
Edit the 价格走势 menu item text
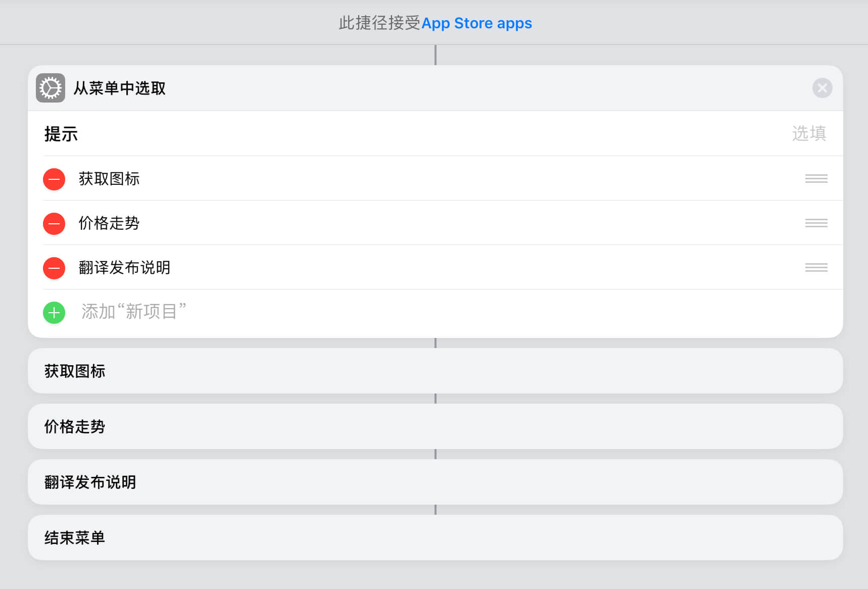point(109,223)
